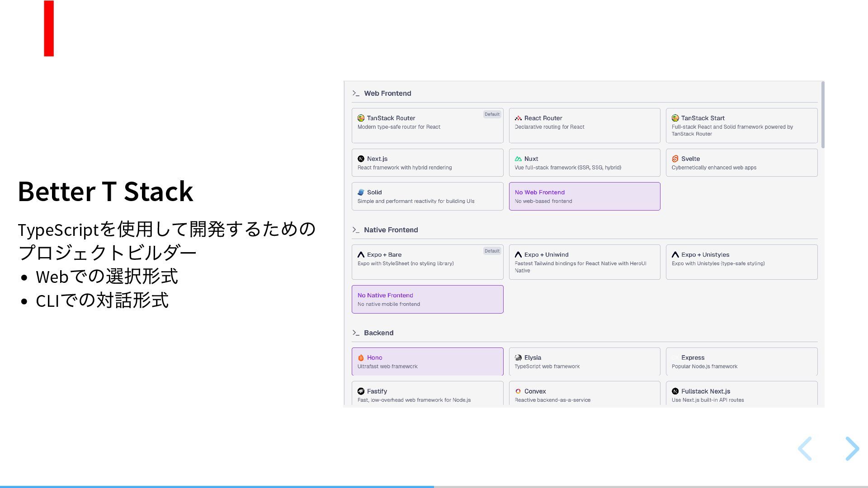The height and width of the screenshot is (488, 868).
Task: Click 'Popular Node.js framework' description text
Action: coord(704,366)
